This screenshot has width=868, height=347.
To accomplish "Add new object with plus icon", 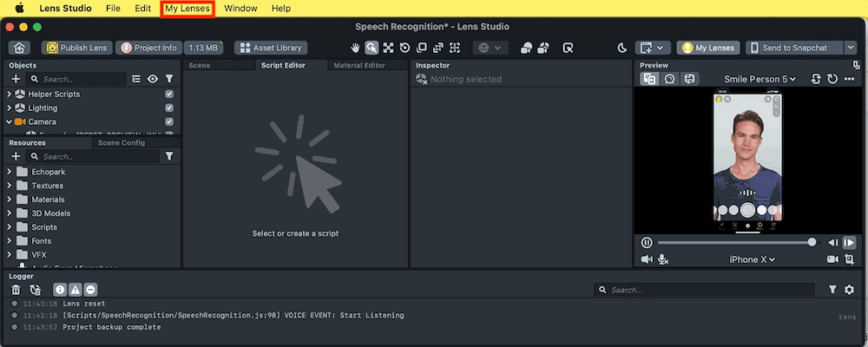I will 16,79.
